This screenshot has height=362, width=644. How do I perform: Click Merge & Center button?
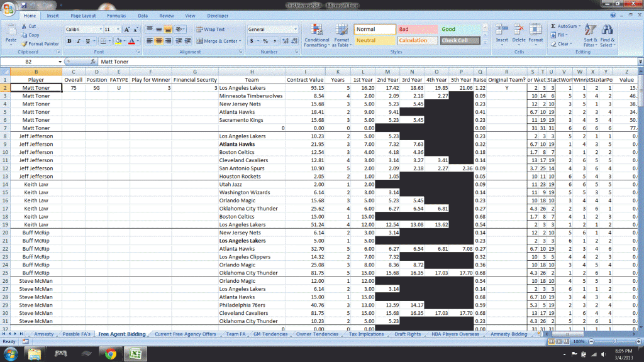(217, 41)
